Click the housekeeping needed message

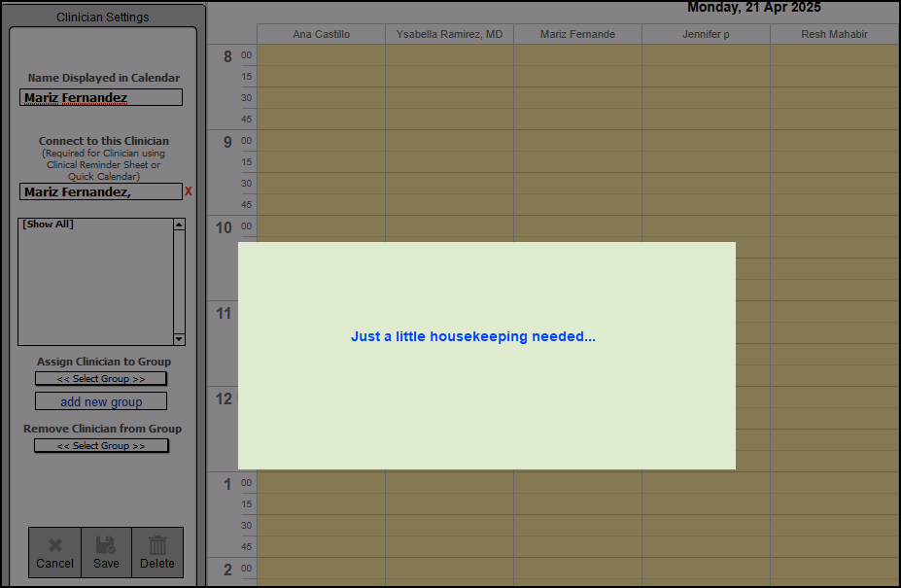click(x=473, y=336)
